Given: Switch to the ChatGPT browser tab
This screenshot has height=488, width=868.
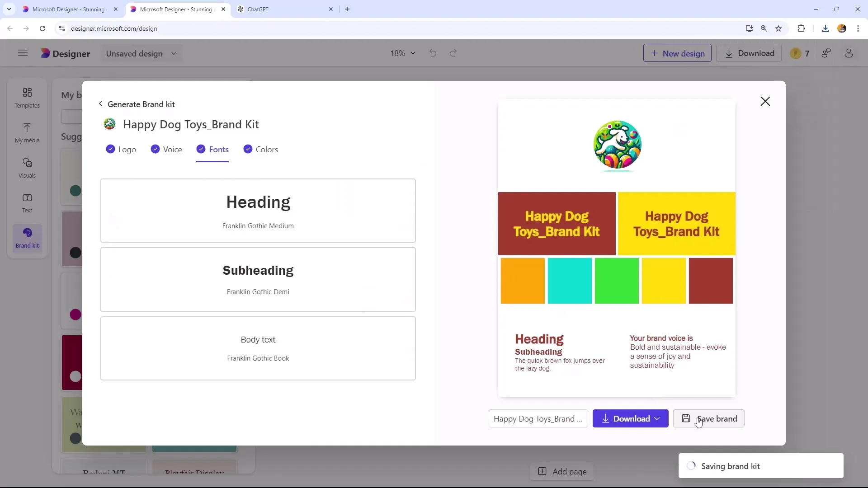Looking at the screenshot, I should coord(285,9).
